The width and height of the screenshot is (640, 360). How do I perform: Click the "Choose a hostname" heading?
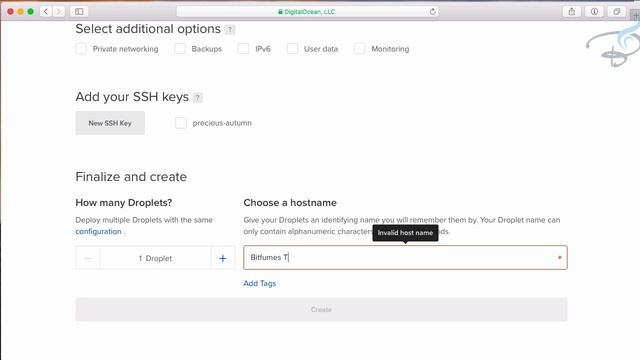pyautogui.click(x=290, y=203)
